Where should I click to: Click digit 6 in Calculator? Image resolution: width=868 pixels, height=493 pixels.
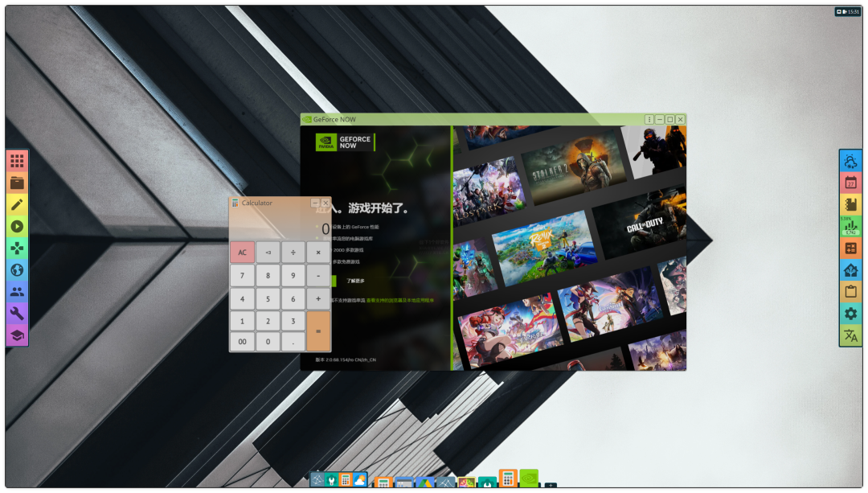coord(293,298)
